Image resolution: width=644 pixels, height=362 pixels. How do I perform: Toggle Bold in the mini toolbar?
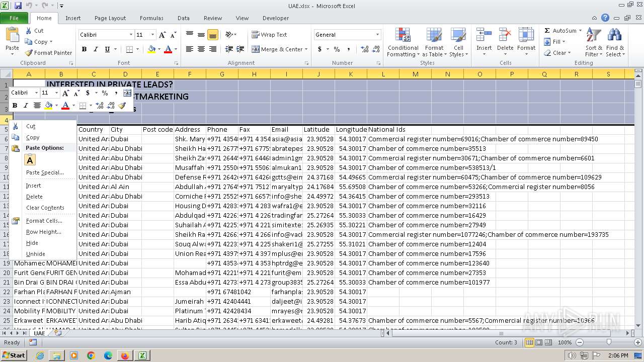click(x=15, y=106)
